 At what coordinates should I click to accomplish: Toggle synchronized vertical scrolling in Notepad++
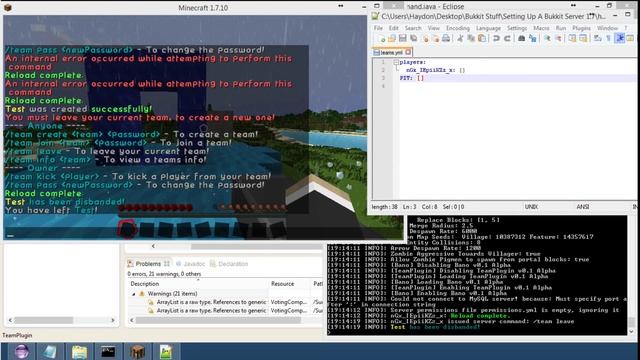point(572,38)
